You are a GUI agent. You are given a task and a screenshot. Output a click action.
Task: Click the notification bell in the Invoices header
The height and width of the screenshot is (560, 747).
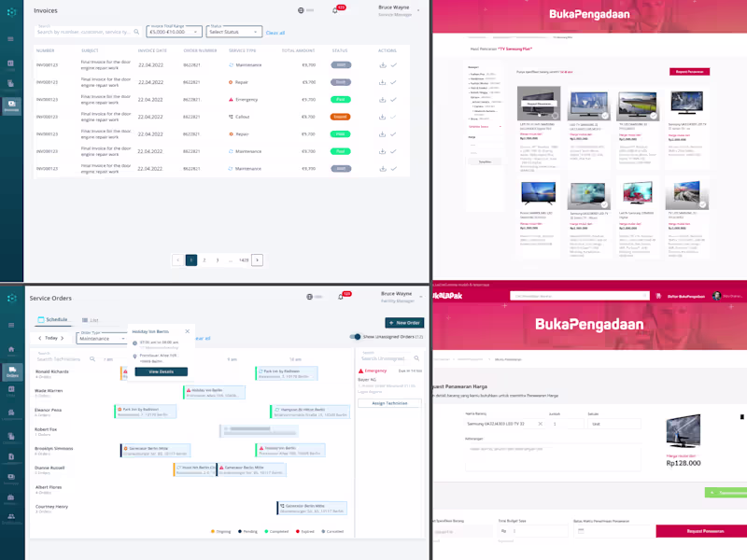(335, 10)
